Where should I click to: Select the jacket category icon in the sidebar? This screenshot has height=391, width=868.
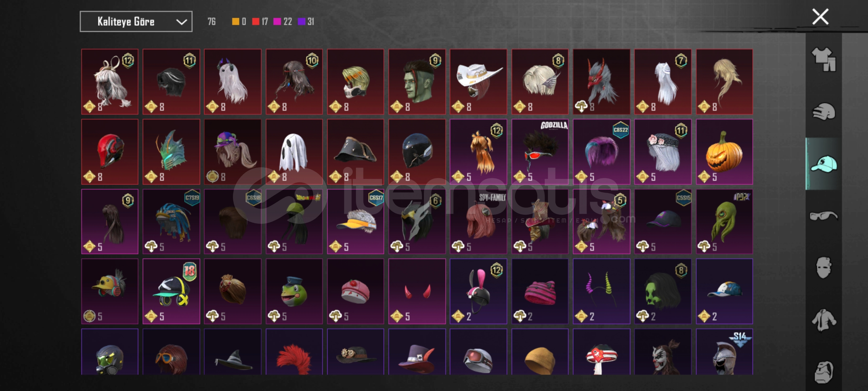click(x=824, y=320)
